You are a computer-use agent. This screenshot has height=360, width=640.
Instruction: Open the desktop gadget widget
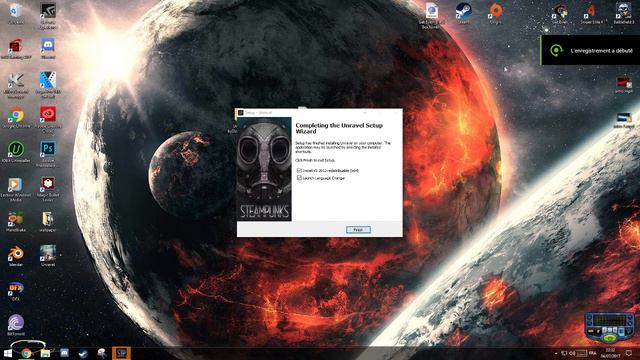pyautogui.click(x=609, y=327)
